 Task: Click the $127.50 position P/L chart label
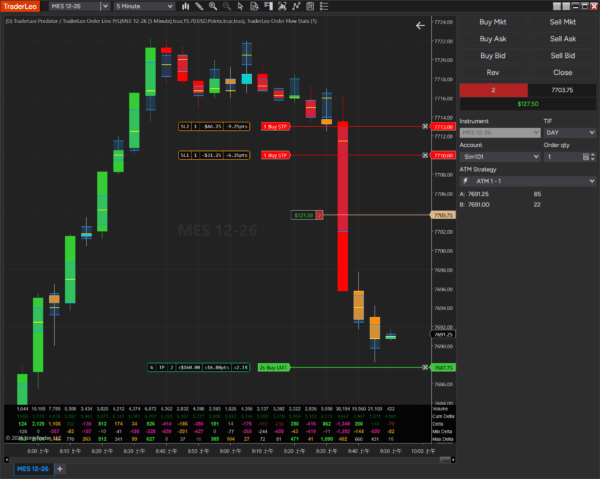307,215
